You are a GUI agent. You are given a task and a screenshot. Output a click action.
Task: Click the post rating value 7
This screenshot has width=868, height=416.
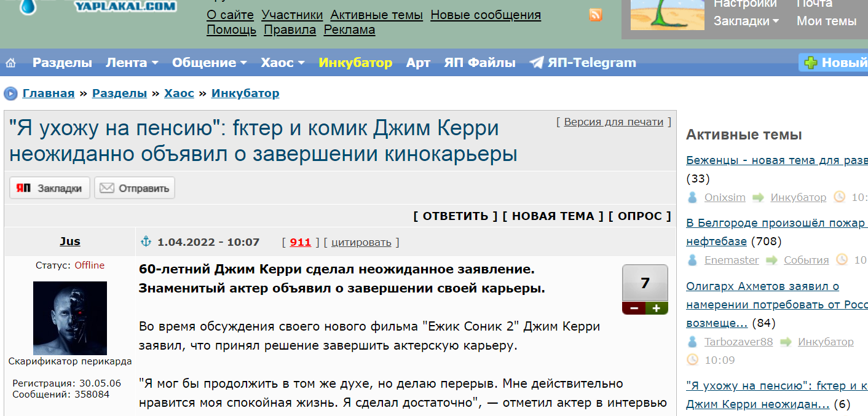[645, 283]
